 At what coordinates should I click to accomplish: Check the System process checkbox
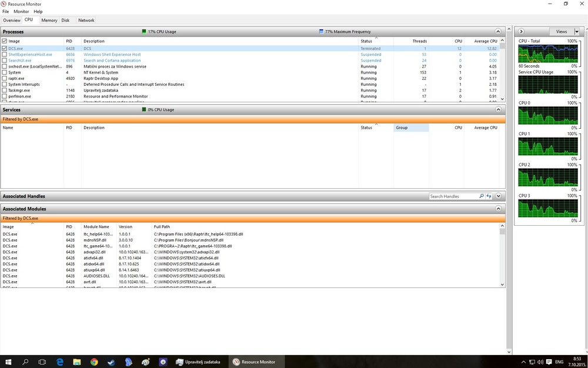click(x=5, y=72)
